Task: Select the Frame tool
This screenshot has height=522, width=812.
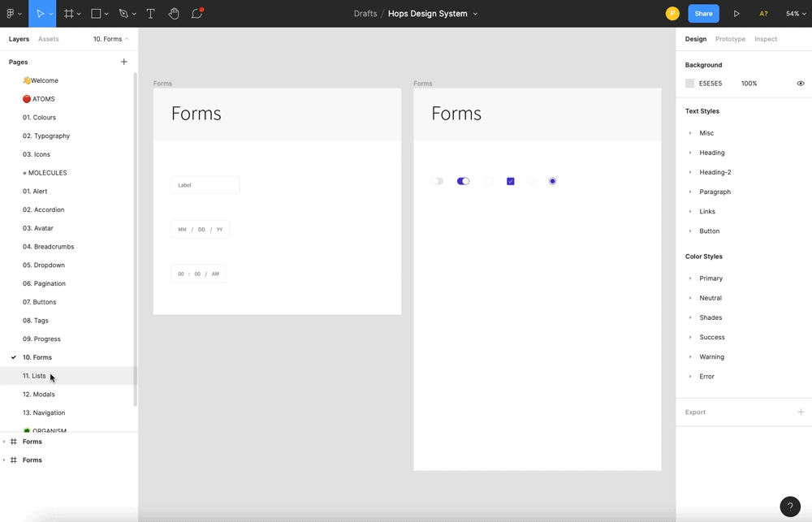Action: tap(68, 14)
